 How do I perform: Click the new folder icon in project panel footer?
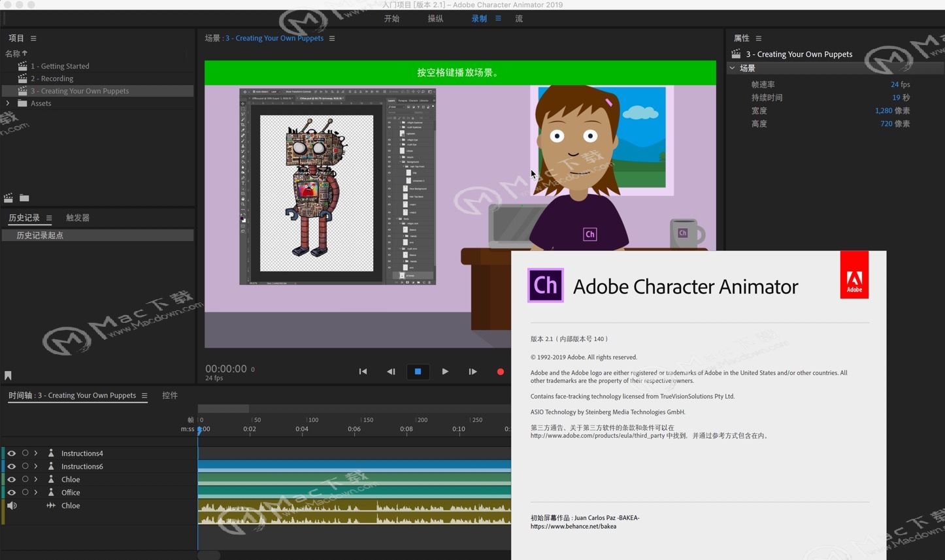coord(24,197)
